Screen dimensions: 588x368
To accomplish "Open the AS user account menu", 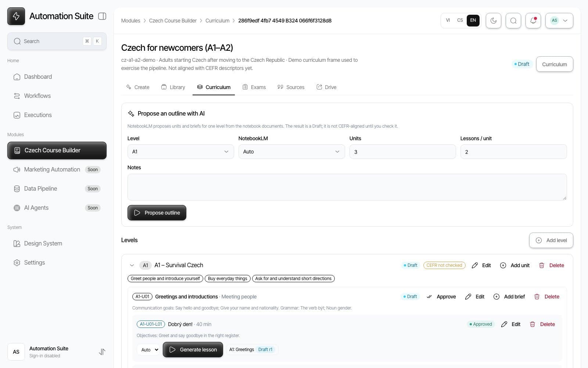I will pos(559,21).
